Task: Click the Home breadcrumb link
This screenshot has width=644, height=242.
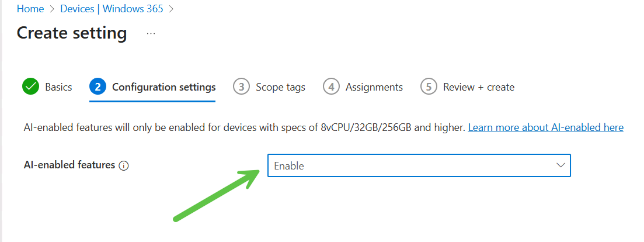Action: (30, 9)
